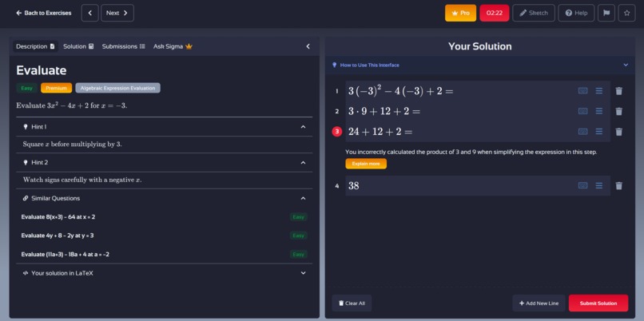Collapse Similar Questions section

[303, 198]
